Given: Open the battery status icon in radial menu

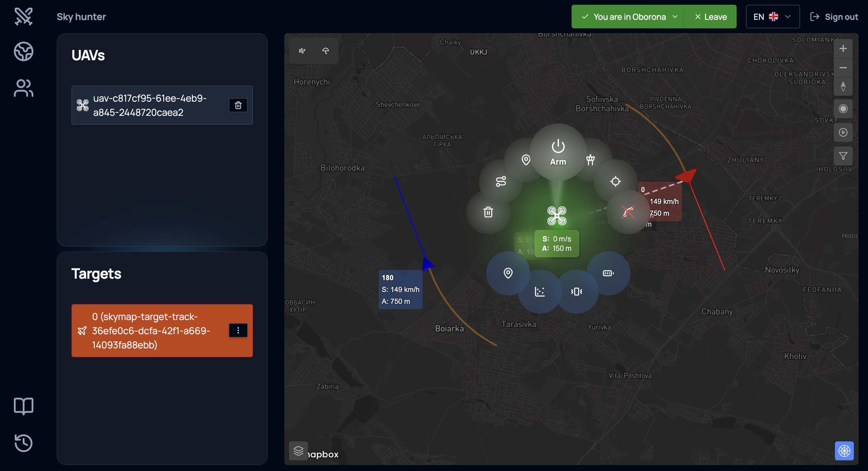Looking at the screenshot, I should [x=608, y=273].
